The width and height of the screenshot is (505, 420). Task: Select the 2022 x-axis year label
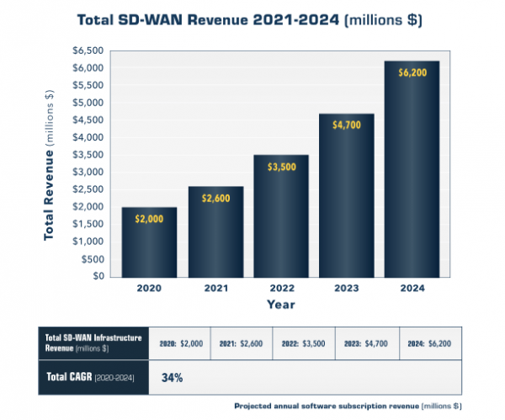(x=282, y=288)
